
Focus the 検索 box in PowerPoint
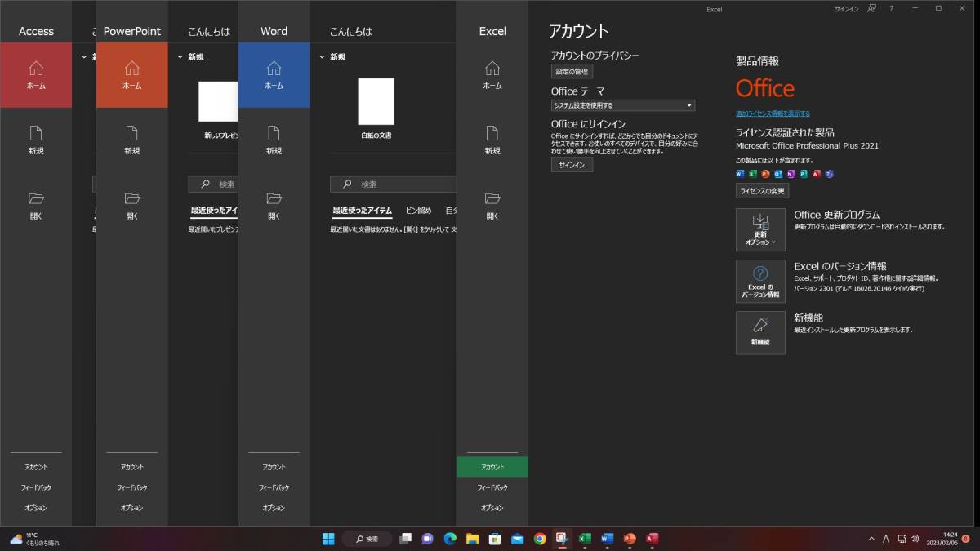tap(213, 184)
